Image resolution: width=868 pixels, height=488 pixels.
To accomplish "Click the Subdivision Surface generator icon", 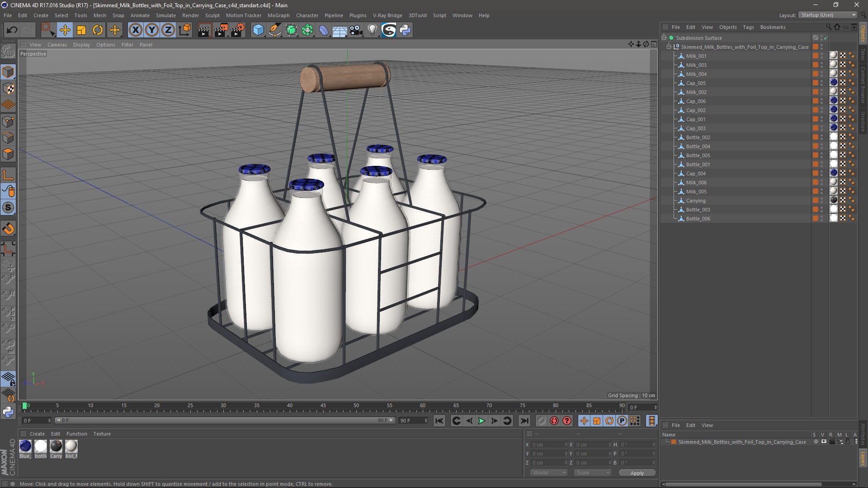I will coord(291,30).
